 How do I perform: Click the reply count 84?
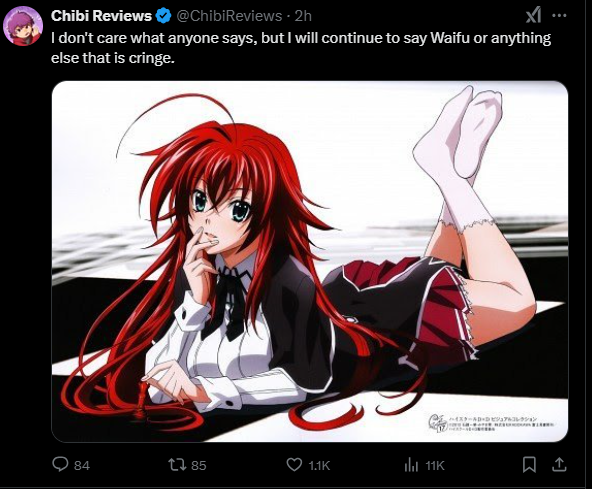click(82, 466)
